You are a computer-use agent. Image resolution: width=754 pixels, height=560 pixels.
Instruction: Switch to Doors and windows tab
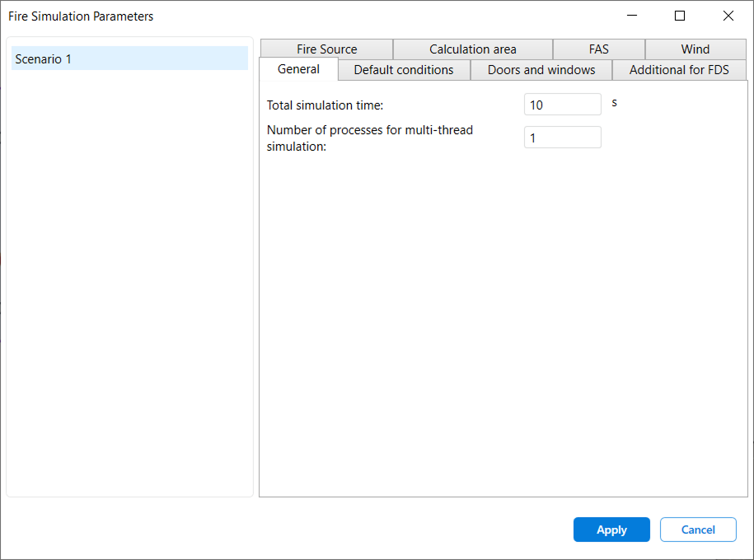[541, 70]
